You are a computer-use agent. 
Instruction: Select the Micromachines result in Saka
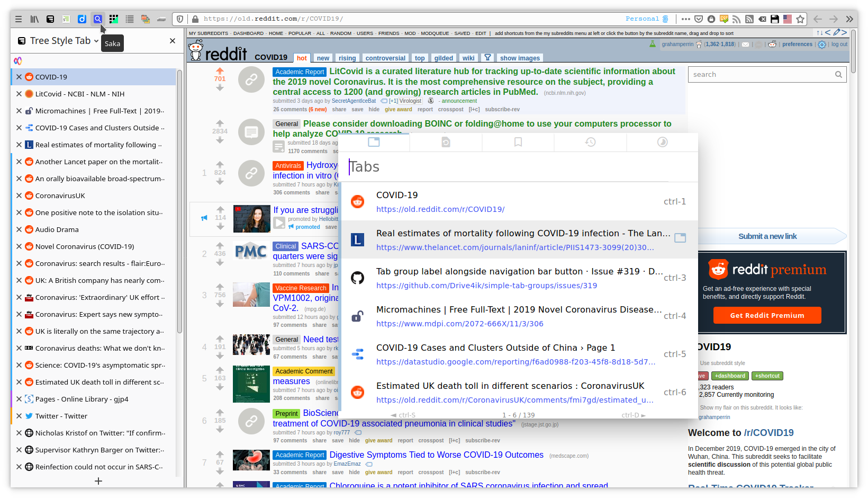coord(519,316)
